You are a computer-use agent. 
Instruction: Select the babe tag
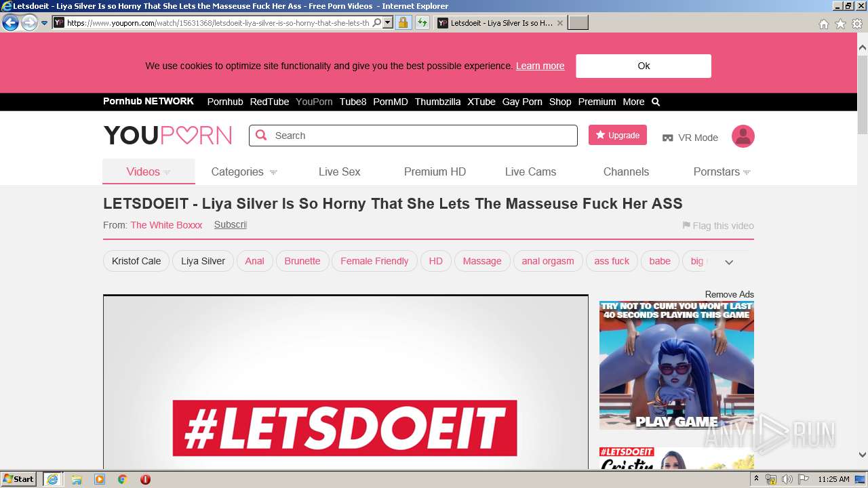(x=660, y=261)
